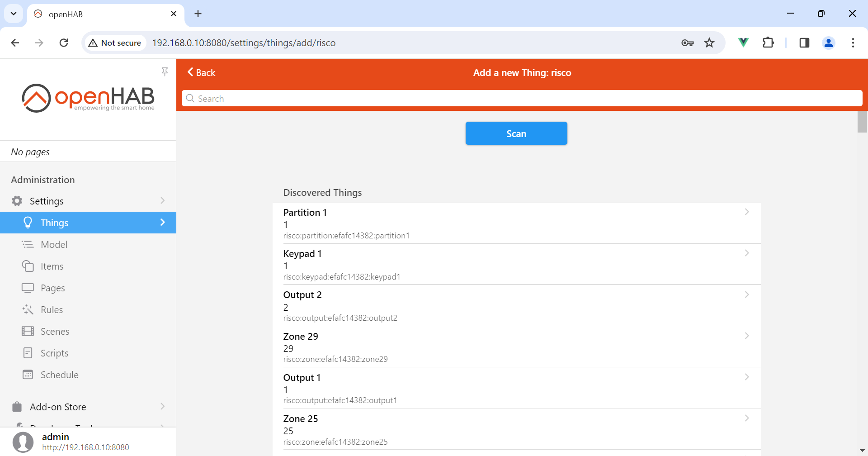Select Scenes in the sidebar menu
Image resolution: width=868 pixels, height=456 pixels.
[x=88, y=331]
